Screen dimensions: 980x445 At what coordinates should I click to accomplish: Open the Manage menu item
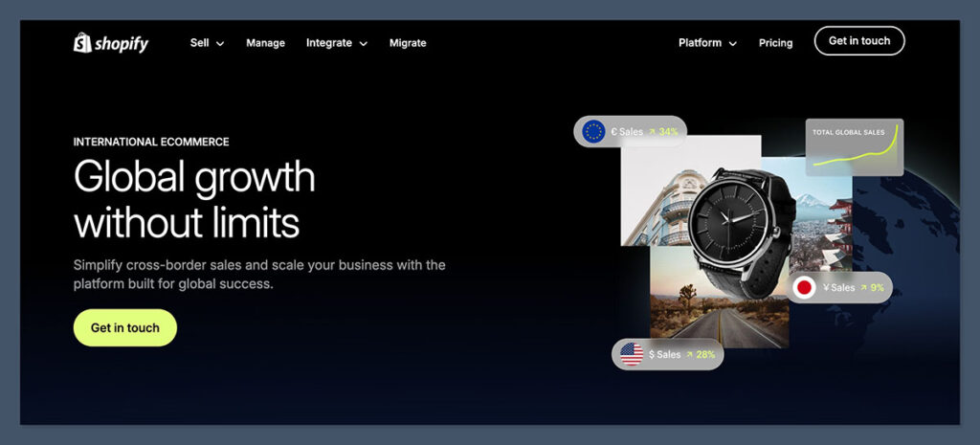(265, 43)
